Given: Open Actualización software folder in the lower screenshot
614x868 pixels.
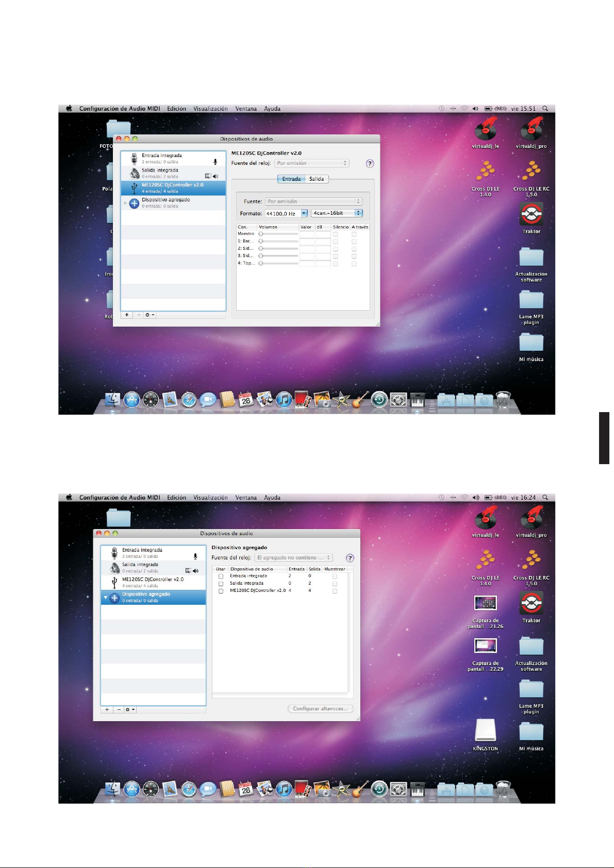Looking at the screenshot, I should click(532, 646).
